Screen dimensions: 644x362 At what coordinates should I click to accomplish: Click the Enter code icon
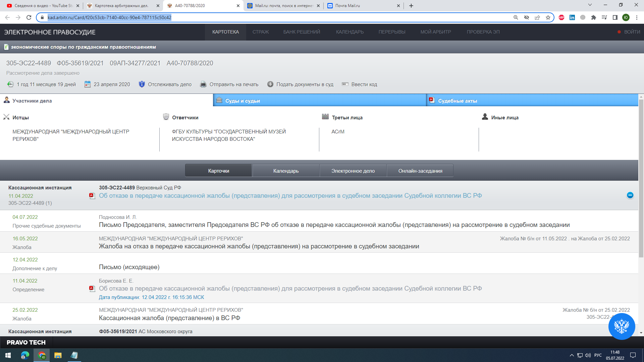point(345,84)
